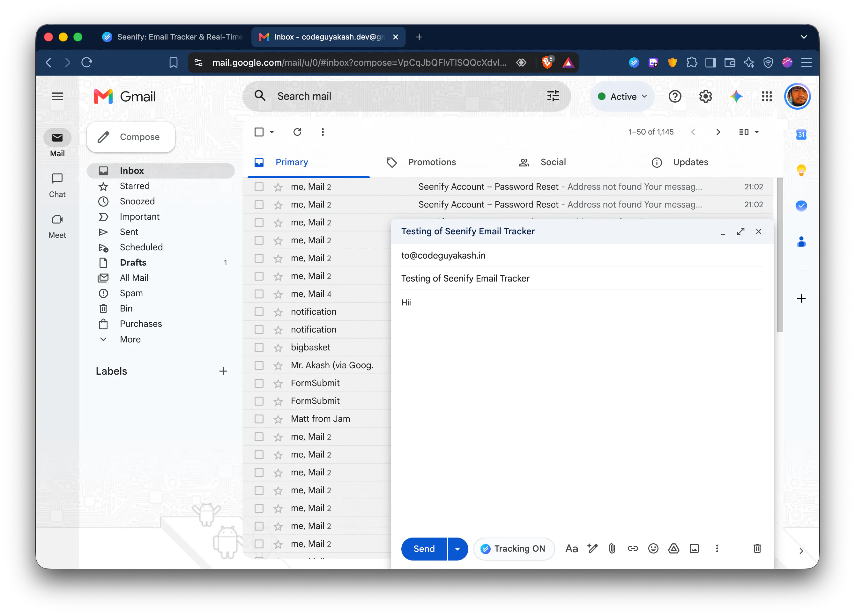855x616 pixels.
Task: Click the Compose button
Action: tap(131, 137)
